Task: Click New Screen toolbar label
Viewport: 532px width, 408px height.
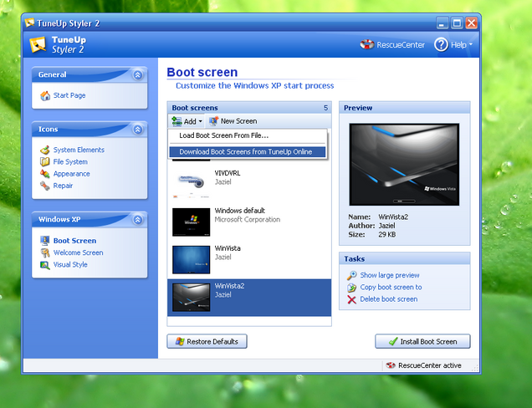Action: [238, 121]
